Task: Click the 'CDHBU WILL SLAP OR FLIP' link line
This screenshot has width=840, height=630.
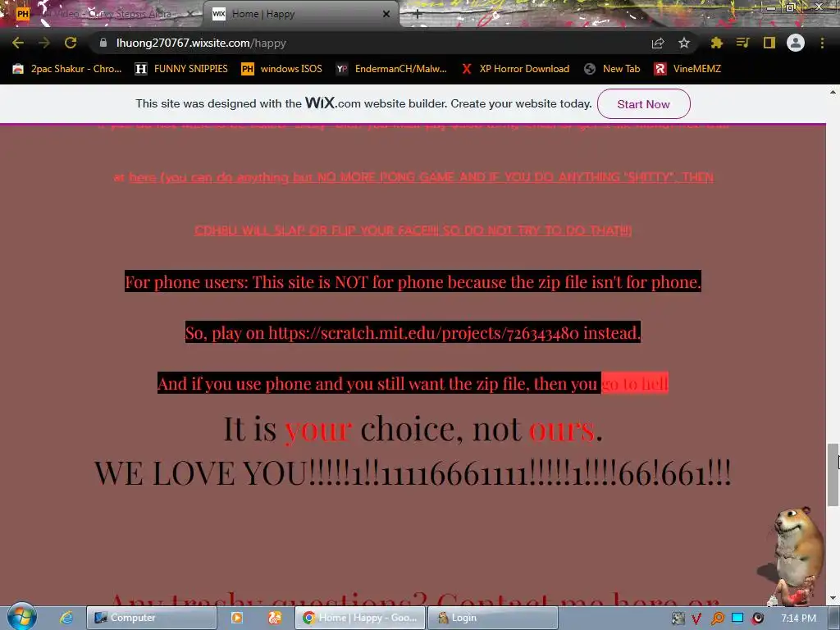Action: coord(413,231)
